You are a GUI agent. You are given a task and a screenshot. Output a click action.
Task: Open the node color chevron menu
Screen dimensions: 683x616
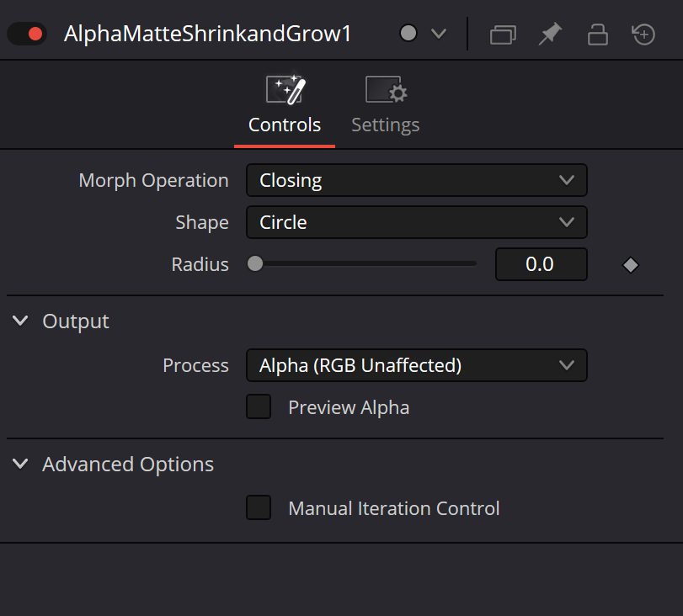[x=438, y=34]
